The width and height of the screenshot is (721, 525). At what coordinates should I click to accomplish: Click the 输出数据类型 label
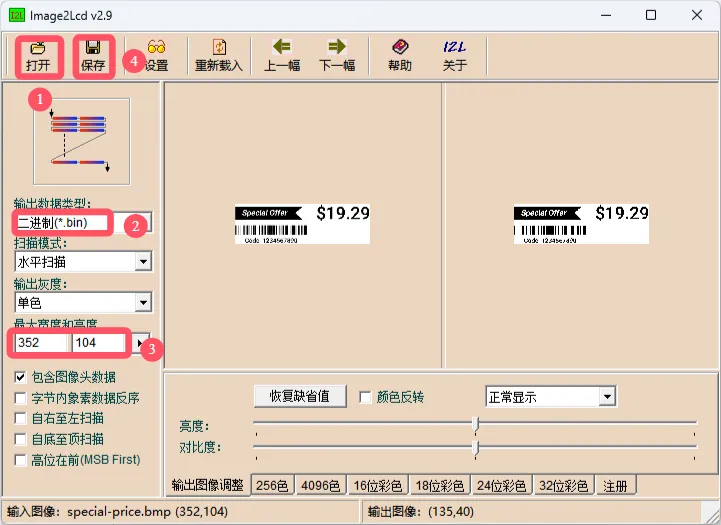(x=52, y=203)
